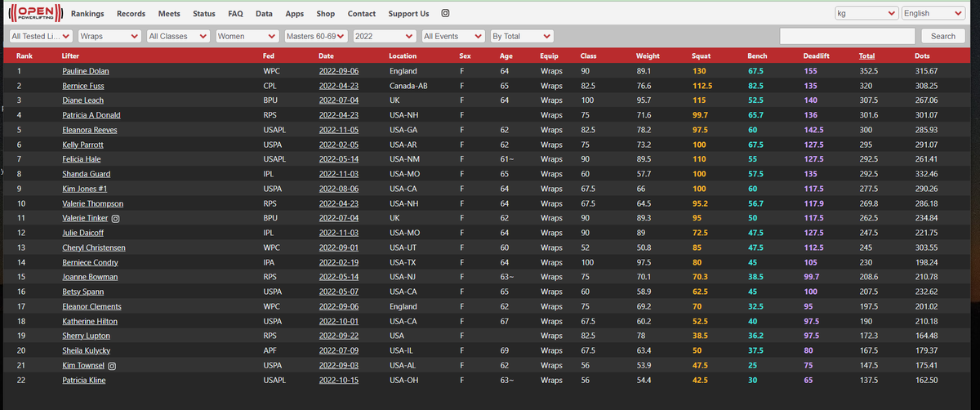Expand the All Events dropdown

pos(453,36)
